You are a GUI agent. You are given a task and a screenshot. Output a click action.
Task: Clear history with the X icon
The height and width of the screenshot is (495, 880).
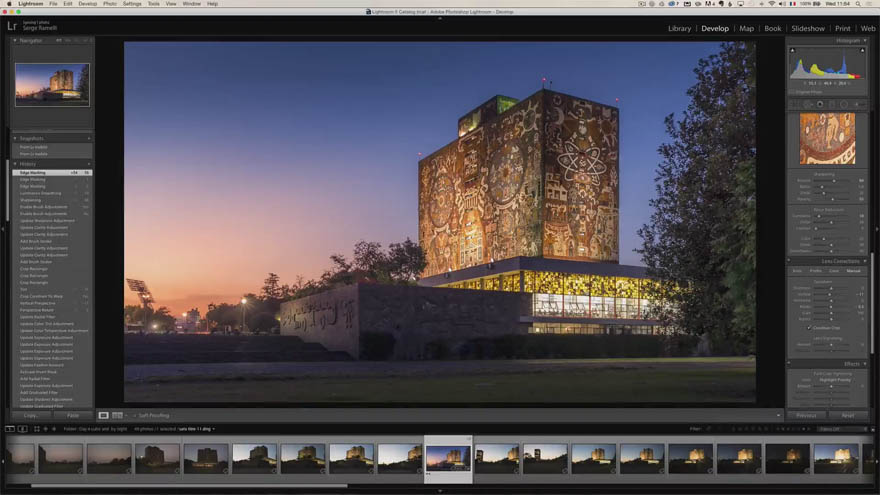(89, 164)
